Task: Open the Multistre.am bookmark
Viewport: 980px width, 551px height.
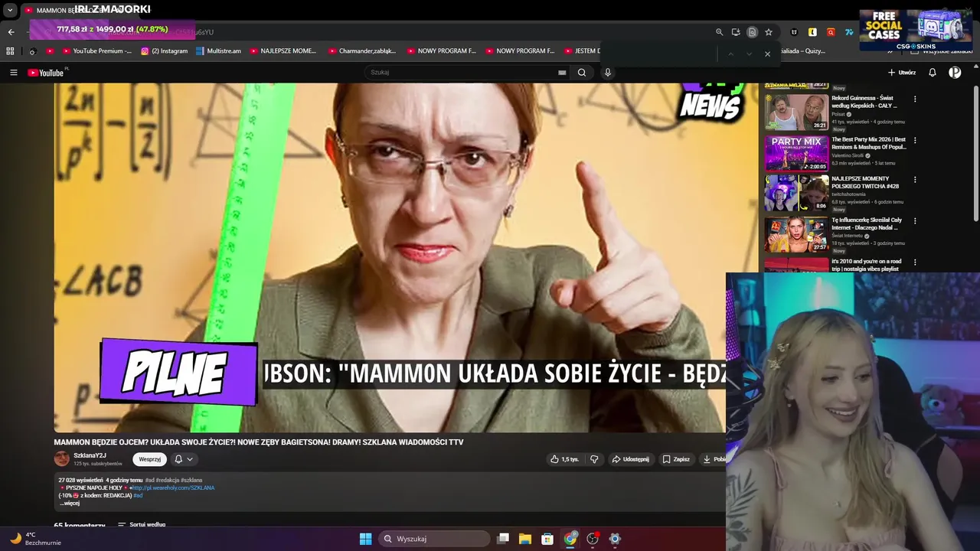Action: 218,51
